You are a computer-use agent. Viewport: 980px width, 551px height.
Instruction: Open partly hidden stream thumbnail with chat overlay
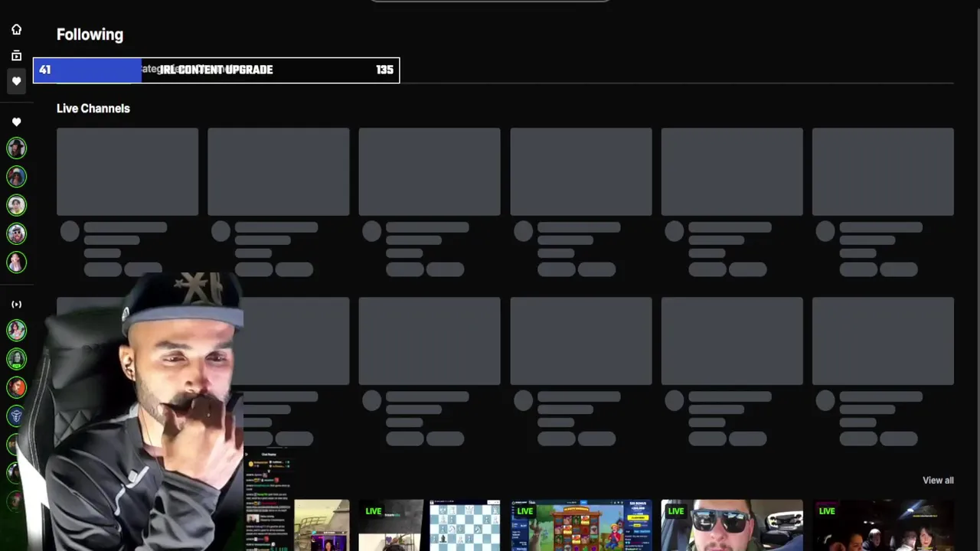(x=297, y=525)
